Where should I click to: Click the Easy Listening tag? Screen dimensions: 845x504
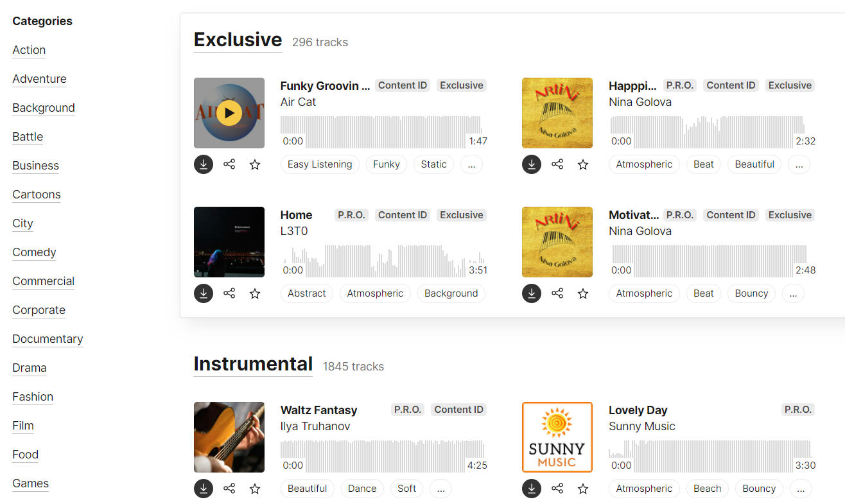coord(320,164)
